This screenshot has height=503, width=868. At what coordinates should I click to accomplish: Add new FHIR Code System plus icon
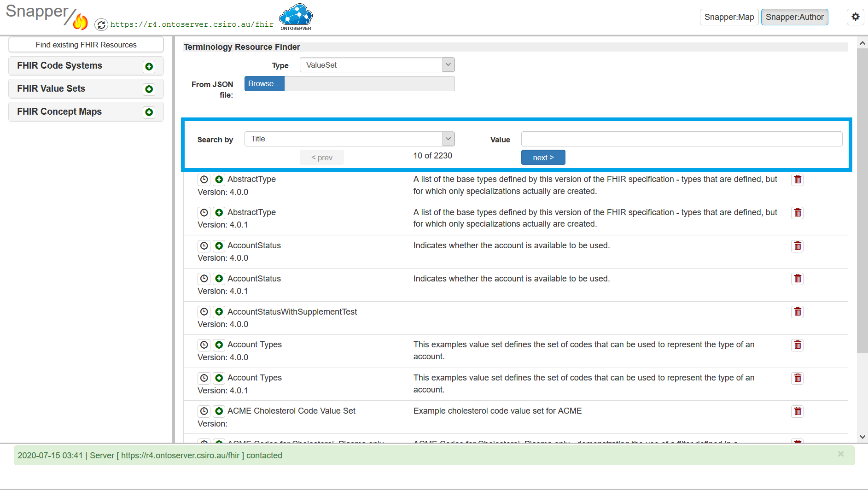coord(149,66)
